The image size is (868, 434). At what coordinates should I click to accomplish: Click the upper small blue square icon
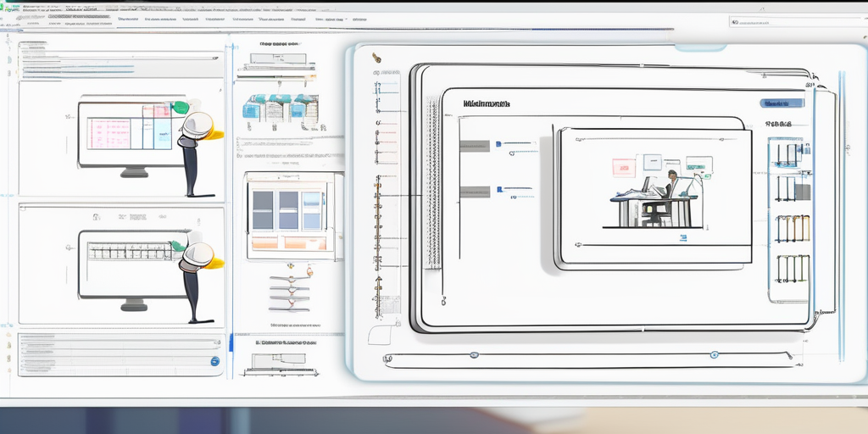pyautogui.click(x=498, y=145)
